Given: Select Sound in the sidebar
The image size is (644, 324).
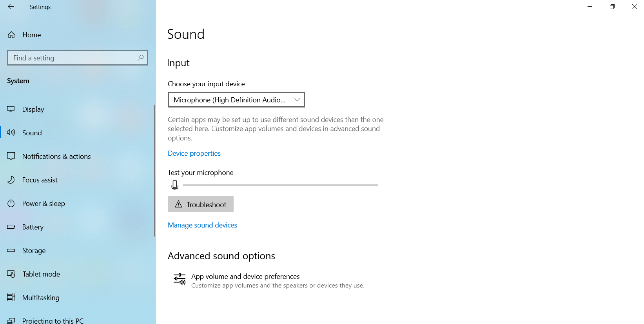Looking at the screenshot, I should point(32,133).
